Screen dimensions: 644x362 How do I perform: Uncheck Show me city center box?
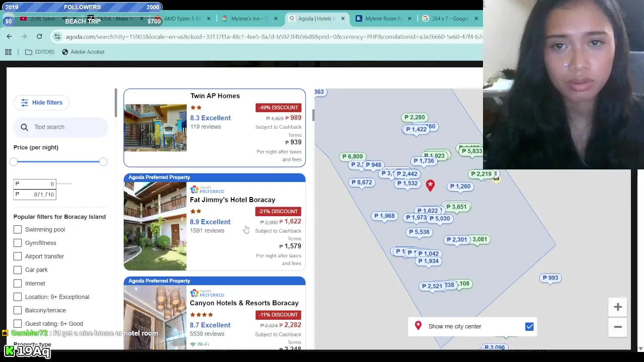tap(529, 327)
